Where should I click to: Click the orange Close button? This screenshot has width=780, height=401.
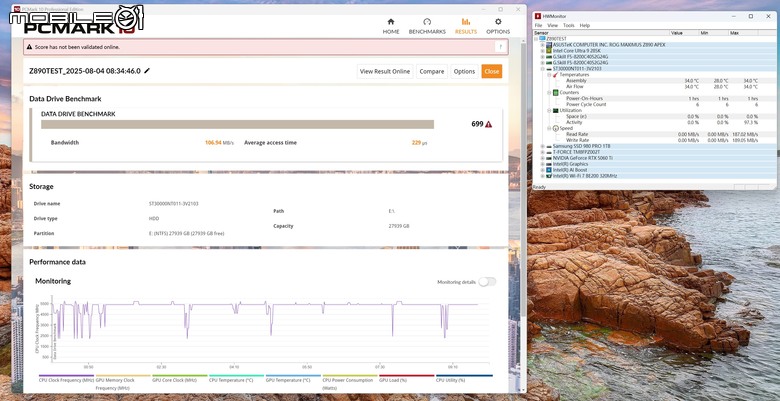tap(491, 71)
